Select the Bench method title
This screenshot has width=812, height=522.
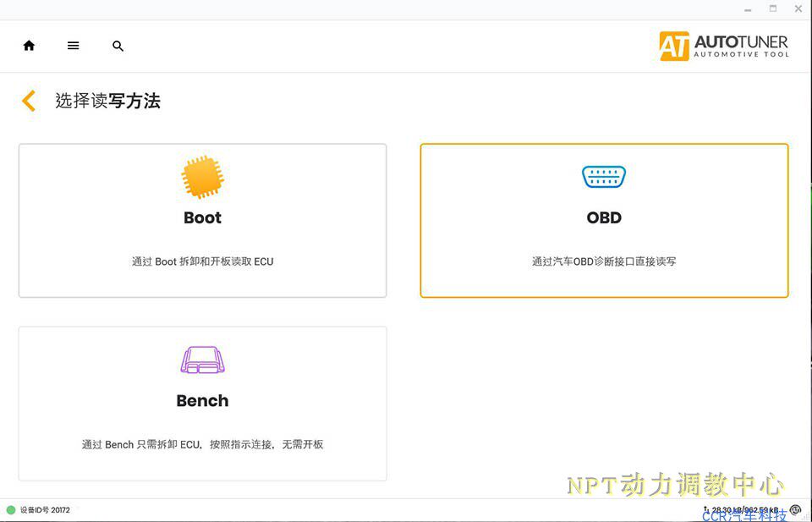point(202,400)
